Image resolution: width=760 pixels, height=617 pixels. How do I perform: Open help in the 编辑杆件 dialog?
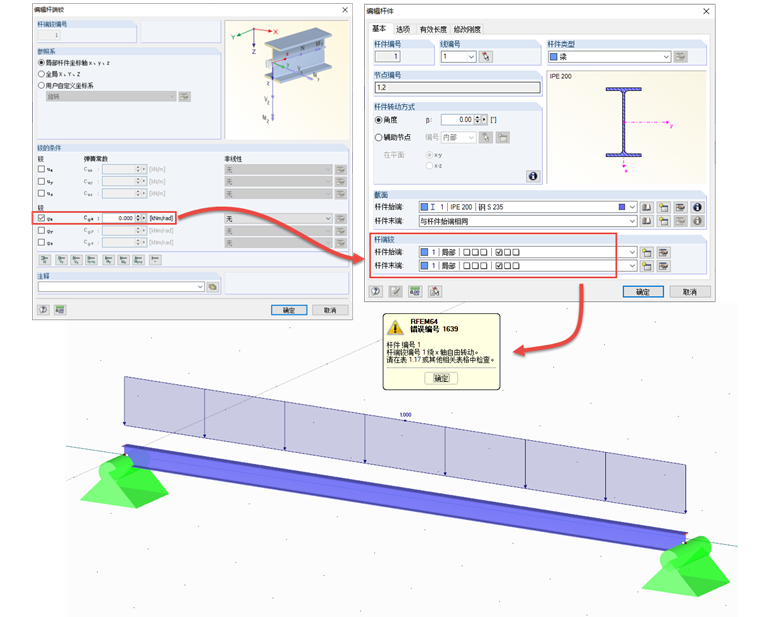(x=376, y=291)
